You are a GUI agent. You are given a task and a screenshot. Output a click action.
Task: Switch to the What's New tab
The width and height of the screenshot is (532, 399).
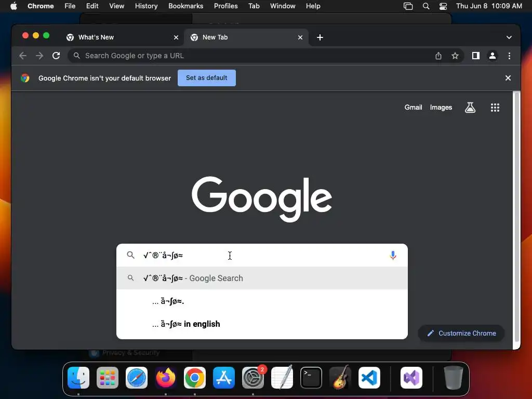point(122,37)
